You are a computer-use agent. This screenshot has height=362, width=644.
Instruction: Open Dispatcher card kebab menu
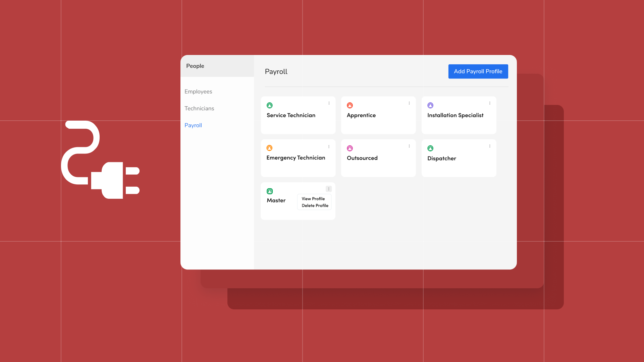coord(490,146)
